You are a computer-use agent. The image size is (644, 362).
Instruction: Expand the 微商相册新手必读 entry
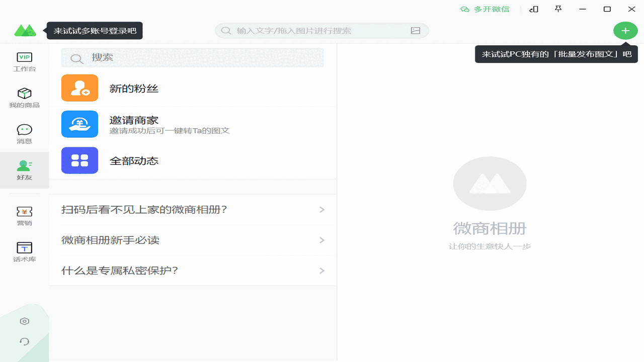click(192, 240)
